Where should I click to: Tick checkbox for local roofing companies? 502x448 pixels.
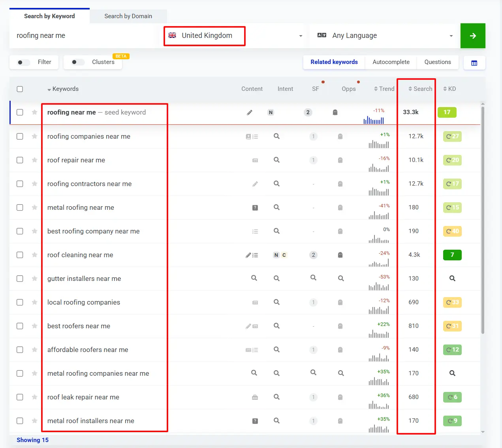(20, 302)
